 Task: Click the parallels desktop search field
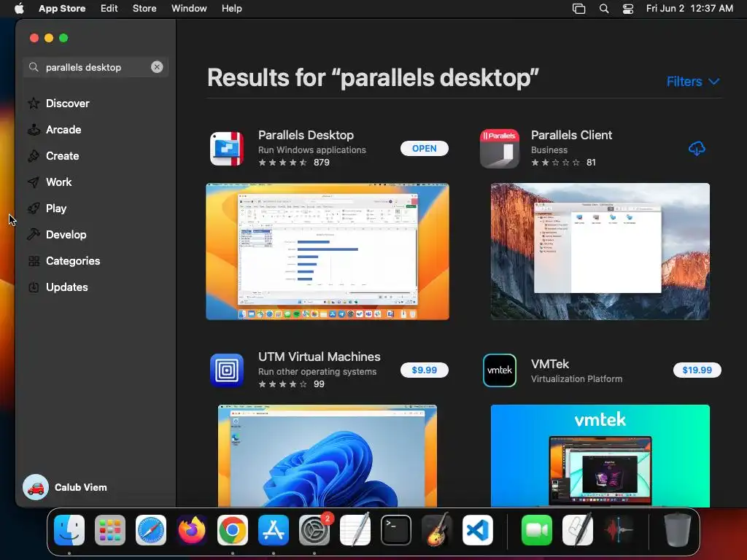[96, 67]
